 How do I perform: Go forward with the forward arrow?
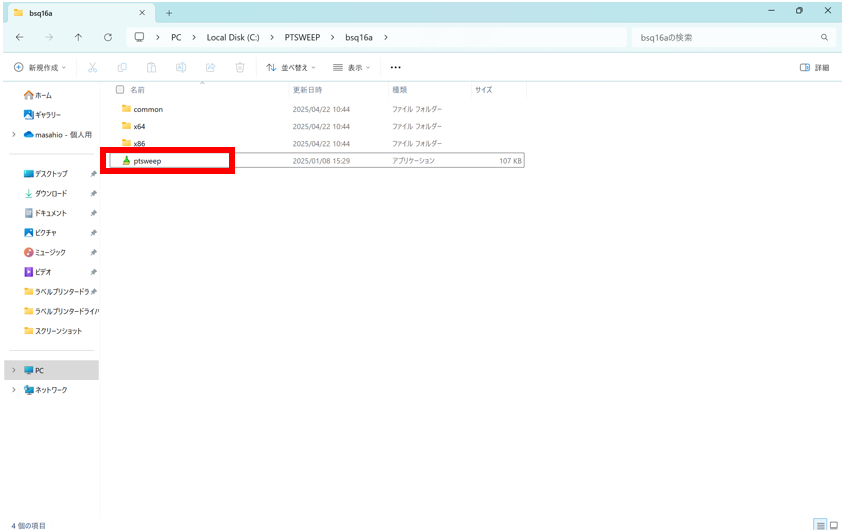tap(49, 37)
